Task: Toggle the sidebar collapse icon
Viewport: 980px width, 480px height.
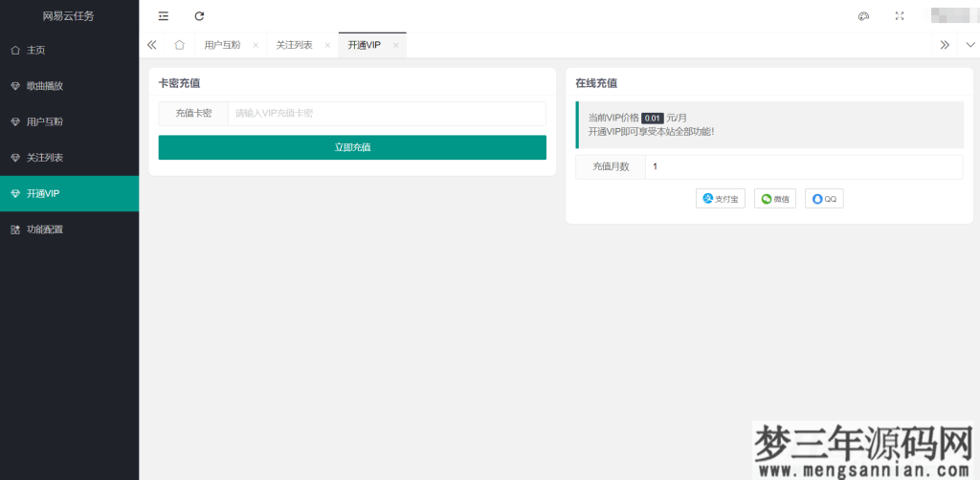Action: [163, 16]
